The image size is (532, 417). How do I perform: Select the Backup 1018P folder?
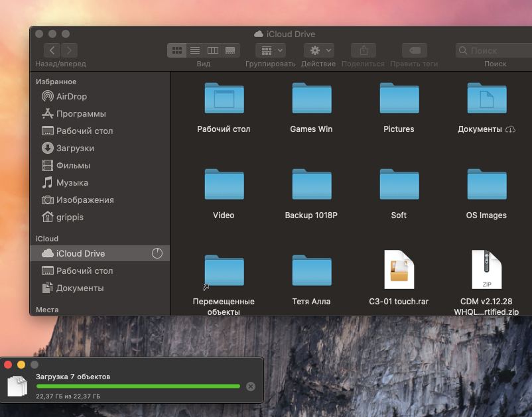(x=312, y=184)
